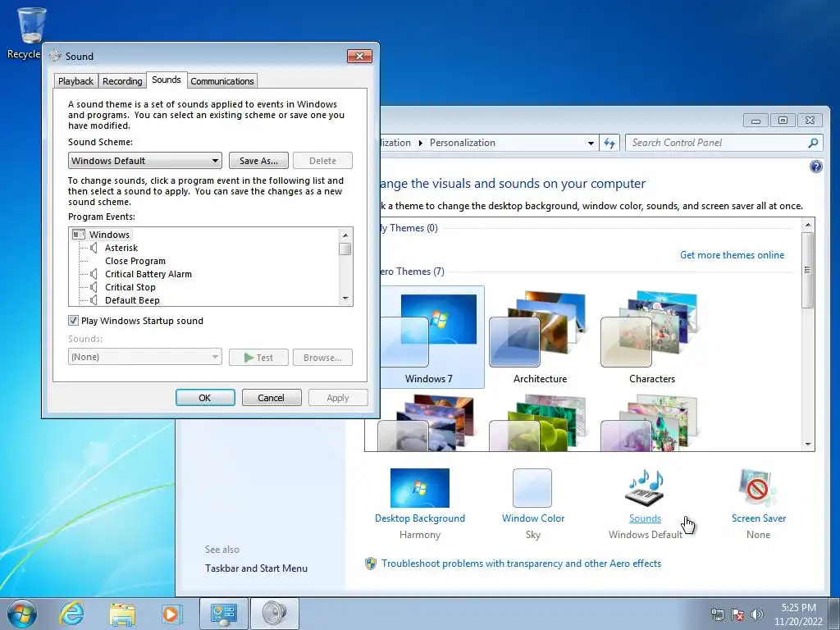Click themes list scroll up arrow
Image resolution: width=840 pixels, height=630 pixels.
click(x=807, y=224)
